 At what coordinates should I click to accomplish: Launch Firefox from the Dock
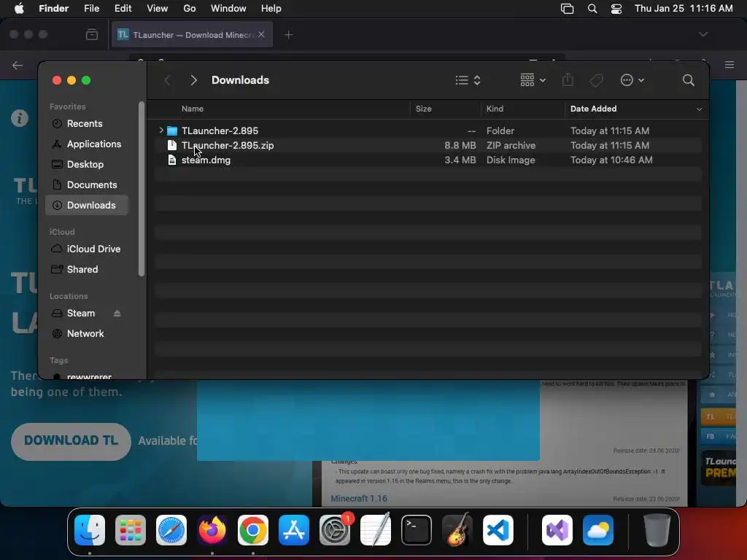212,530
